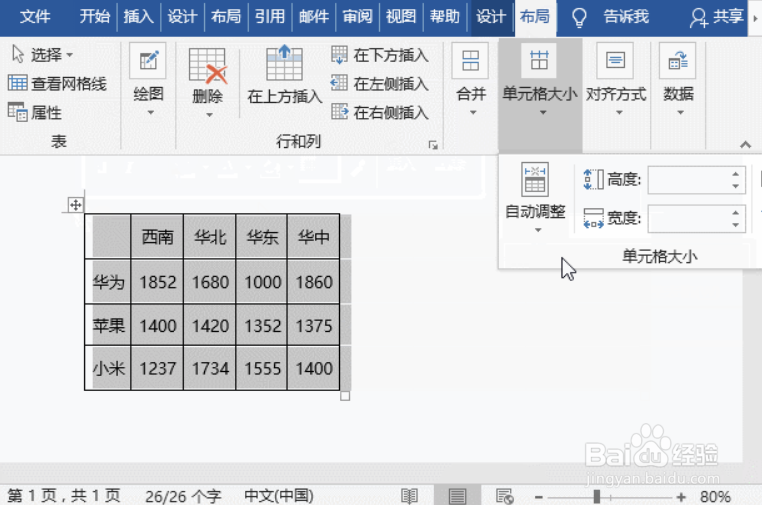Screen dimensions: 762x505
Task: Click 在下方插入 insert below
Action: [380, 55]
